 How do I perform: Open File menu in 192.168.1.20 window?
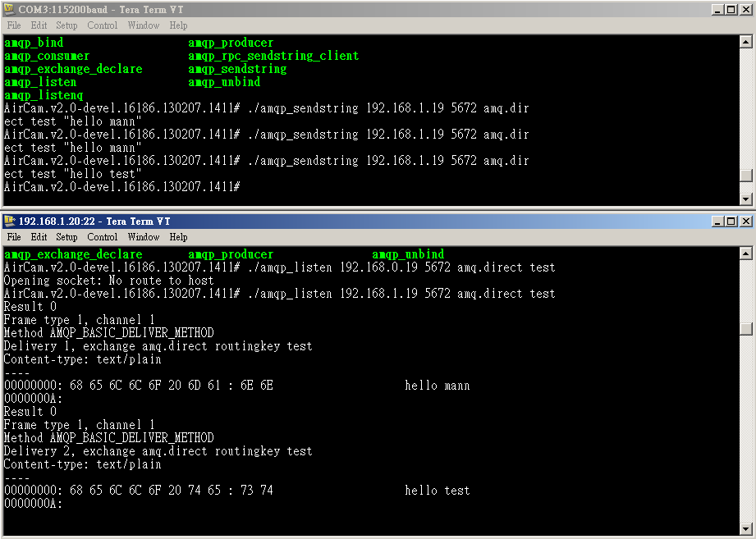(x=14, y=237)
